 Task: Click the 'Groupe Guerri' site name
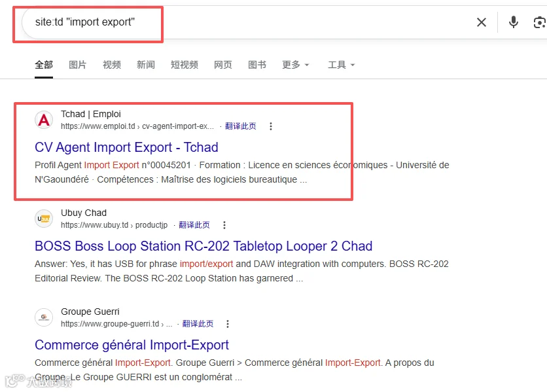(90, 312)
